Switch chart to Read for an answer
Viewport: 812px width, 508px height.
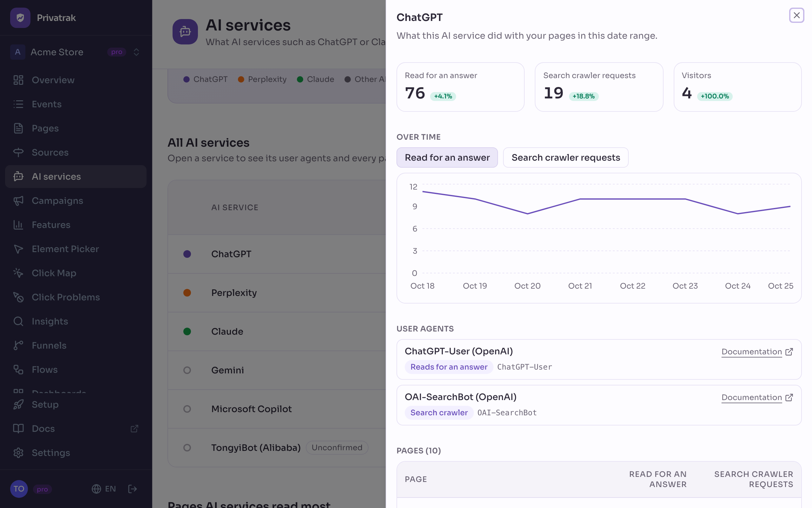[447, 157]
